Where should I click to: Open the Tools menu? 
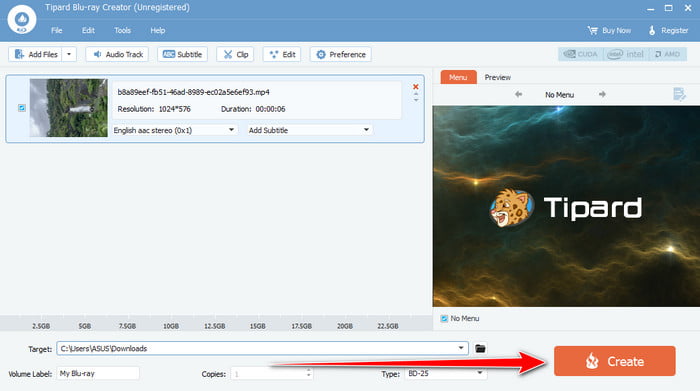(122, 30)
